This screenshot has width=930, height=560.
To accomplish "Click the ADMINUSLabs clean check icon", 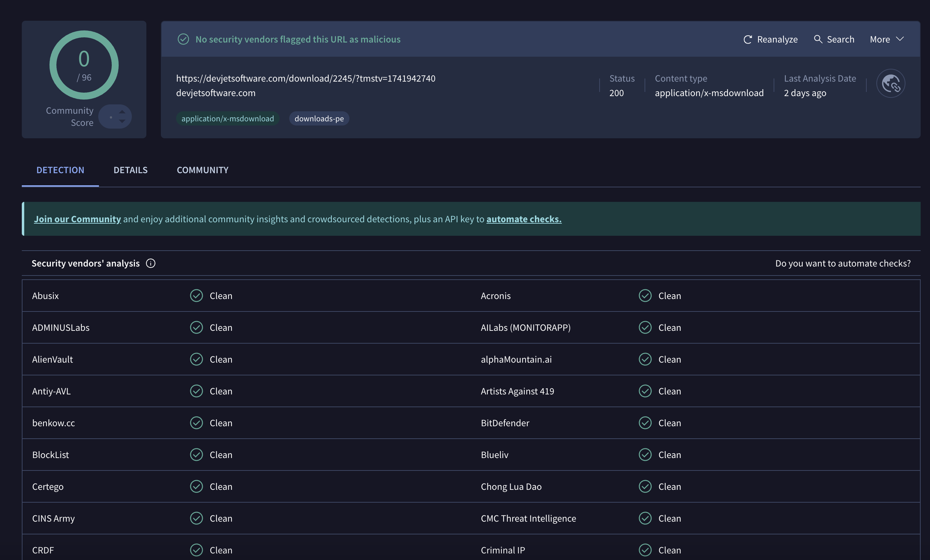I will click(x=196, y=327).
